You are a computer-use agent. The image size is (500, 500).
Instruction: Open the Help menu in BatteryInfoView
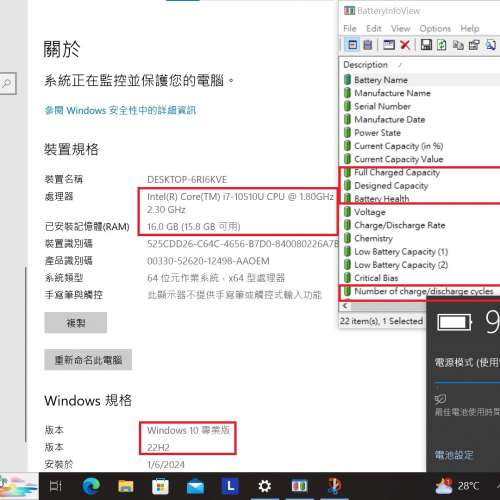pyautogui.click(x=470, y=29)
